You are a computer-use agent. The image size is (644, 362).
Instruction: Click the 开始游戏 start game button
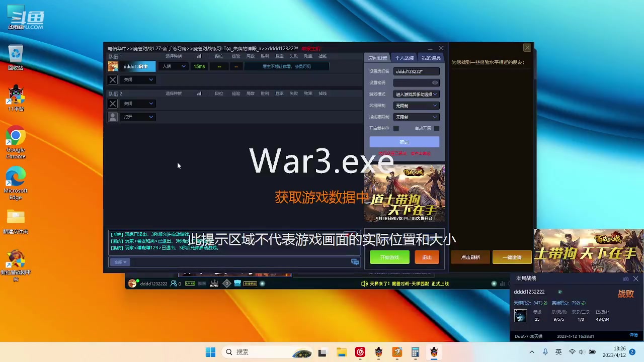[x=389, y=257]
